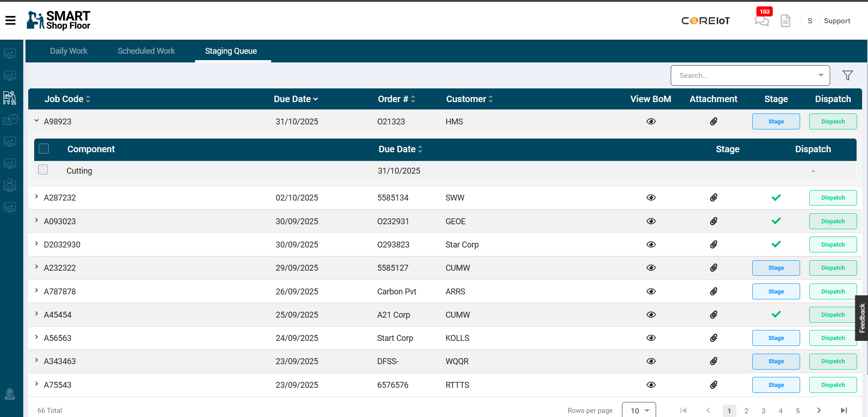This screenshot has width=868, height=417.
Task: View BoM for job A98923
Action: pos(651,121)
